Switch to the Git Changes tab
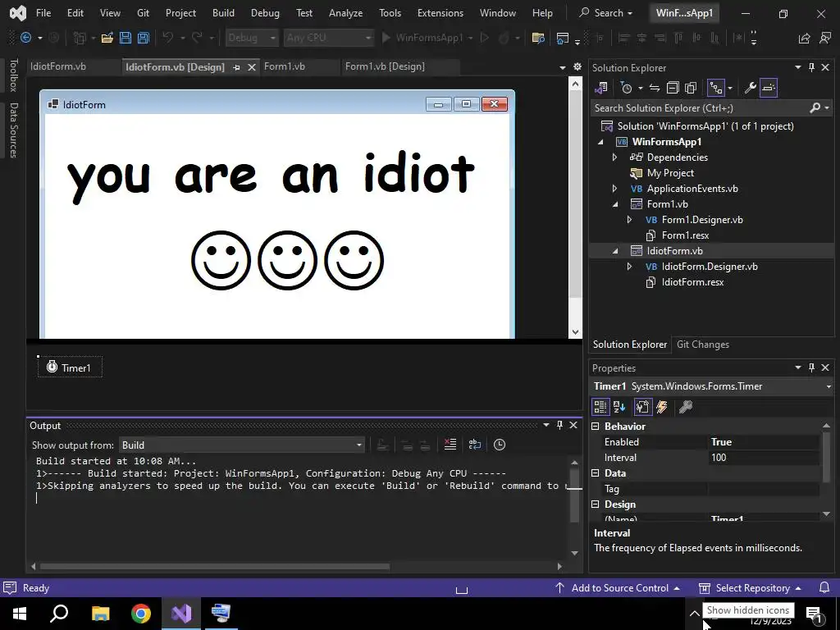Screen dimensions: 840x630 click(703, 345)
